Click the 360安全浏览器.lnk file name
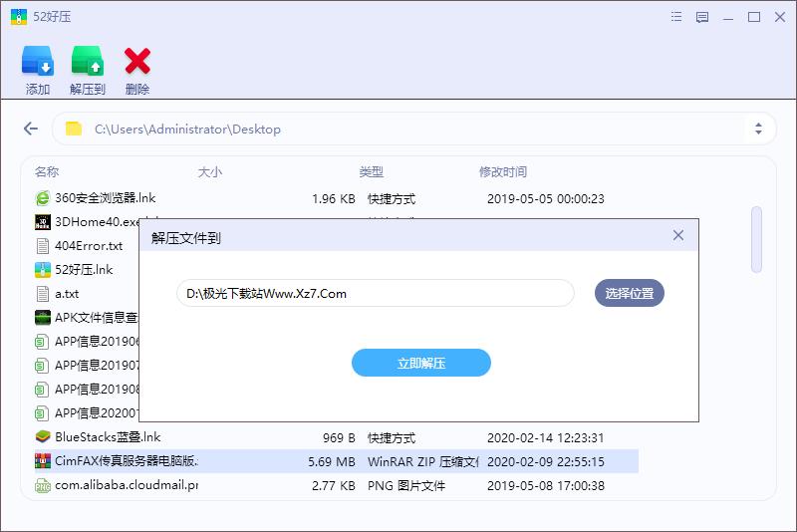797x532 pixels. 106,197
